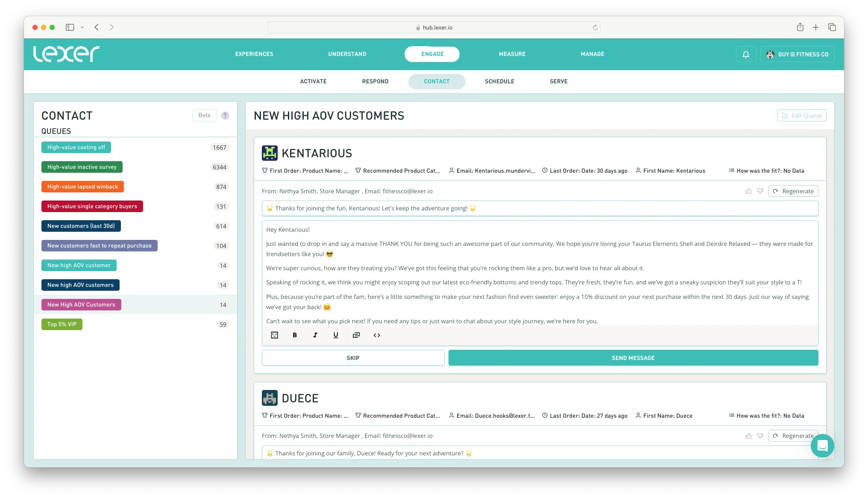This screenshot has height=499, width=868.
Task: Select the Top 5% VIP queue
Action: (62, 325)
